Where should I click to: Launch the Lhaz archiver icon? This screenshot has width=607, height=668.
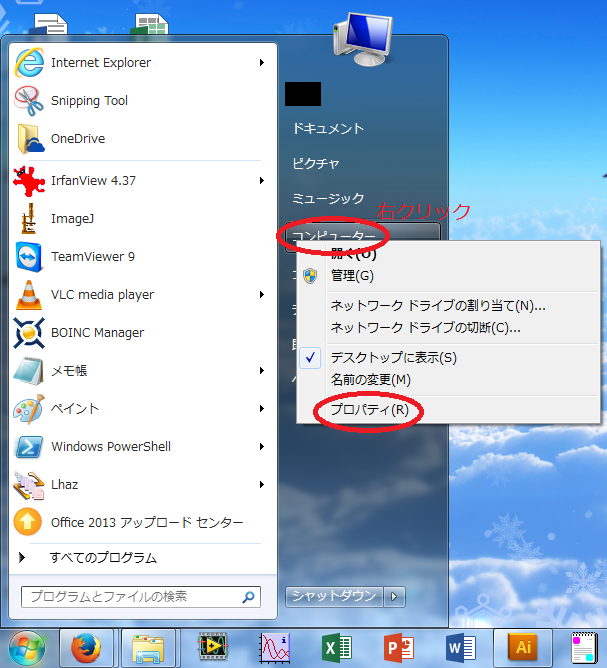(29, 485)
